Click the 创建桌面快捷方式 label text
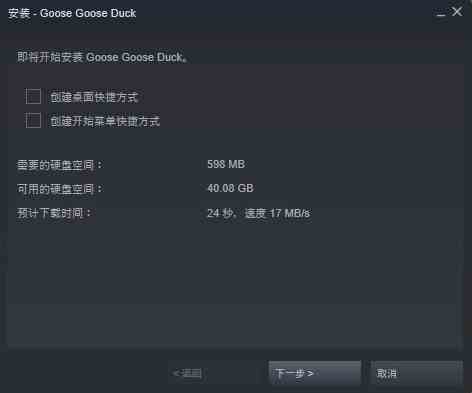 94,97
